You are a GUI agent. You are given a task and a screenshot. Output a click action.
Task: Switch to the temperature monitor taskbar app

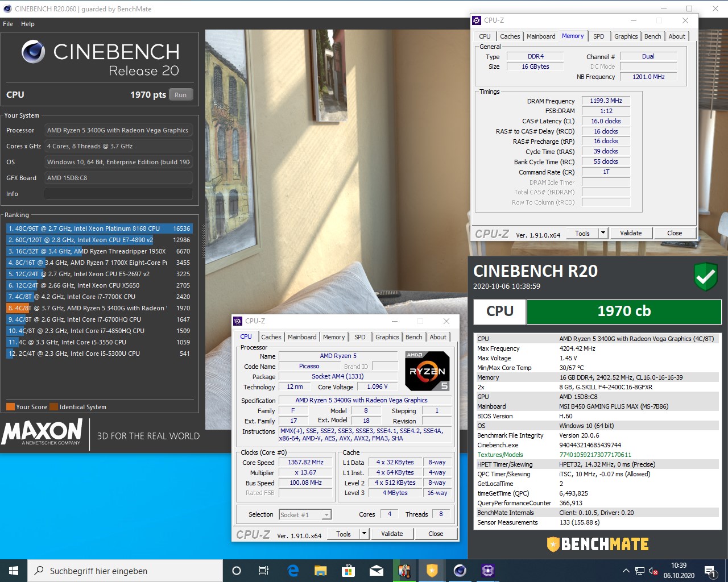(404, 571)
